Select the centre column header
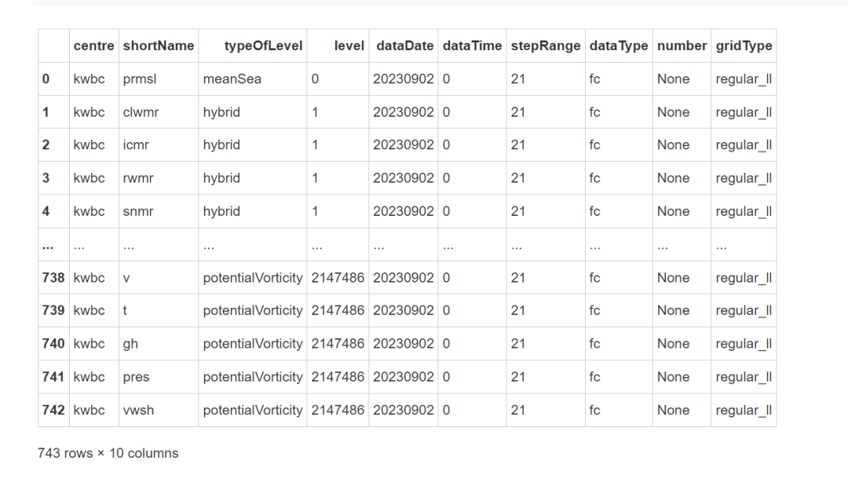The image size is (848, 504). (93, 46)
